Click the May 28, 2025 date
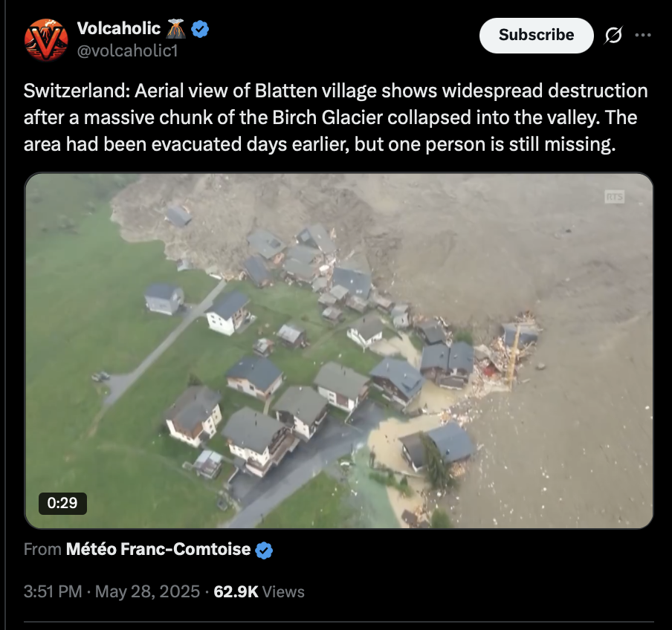672x630 pixels. [147, 592]
